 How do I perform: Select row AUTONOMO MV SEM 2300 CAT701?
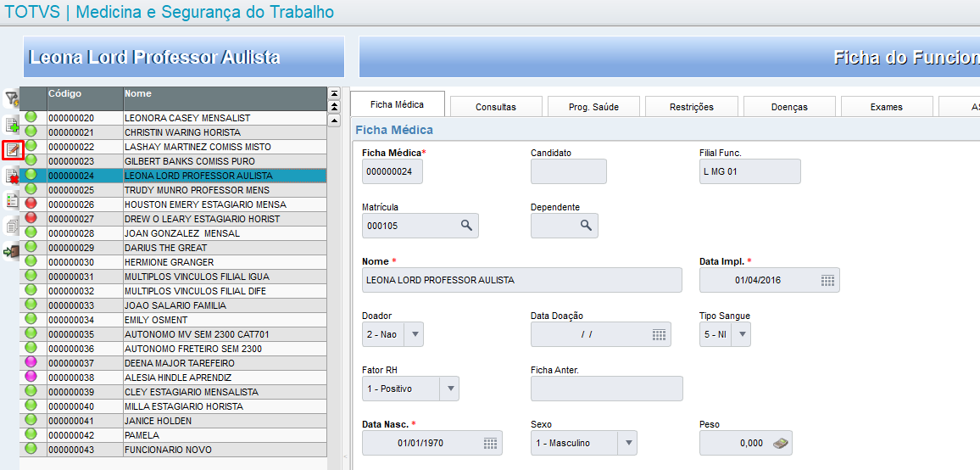(173, 333)
